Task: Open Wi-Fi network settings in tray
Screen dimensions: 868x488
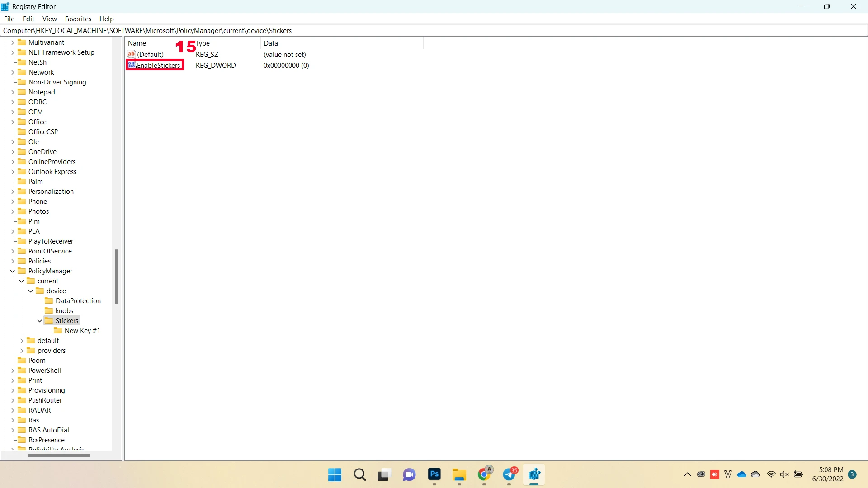Action: point(771,474)
